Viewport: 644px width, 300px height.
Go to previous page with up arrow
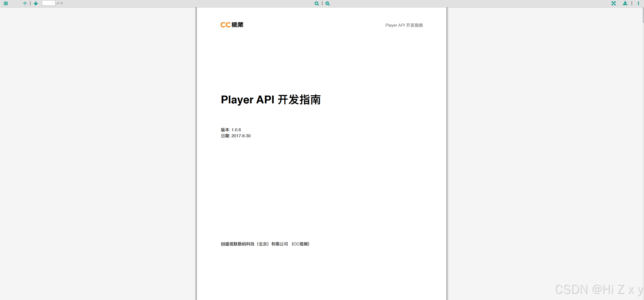tap(25, 3)
